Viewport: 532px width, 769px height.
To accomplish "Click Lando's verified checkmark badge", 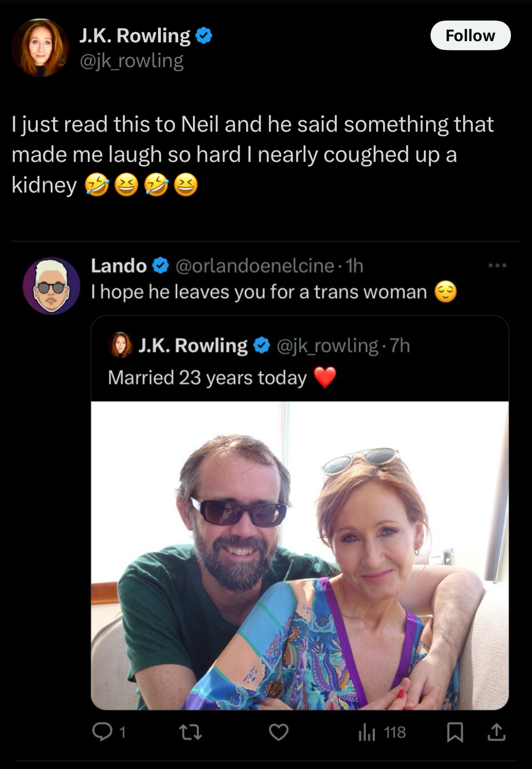I will point(161,266).
